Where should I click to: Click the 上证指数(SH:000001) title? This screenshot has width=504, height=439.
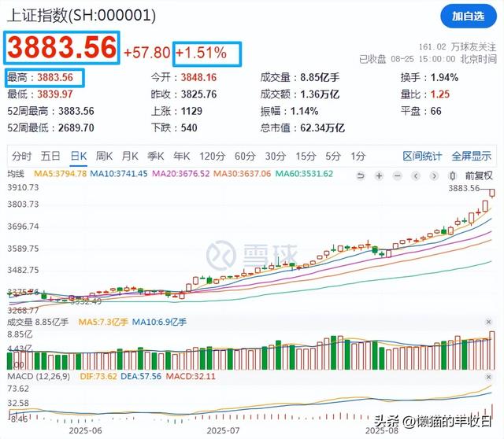pyautogui.click(x=81, y=15)
